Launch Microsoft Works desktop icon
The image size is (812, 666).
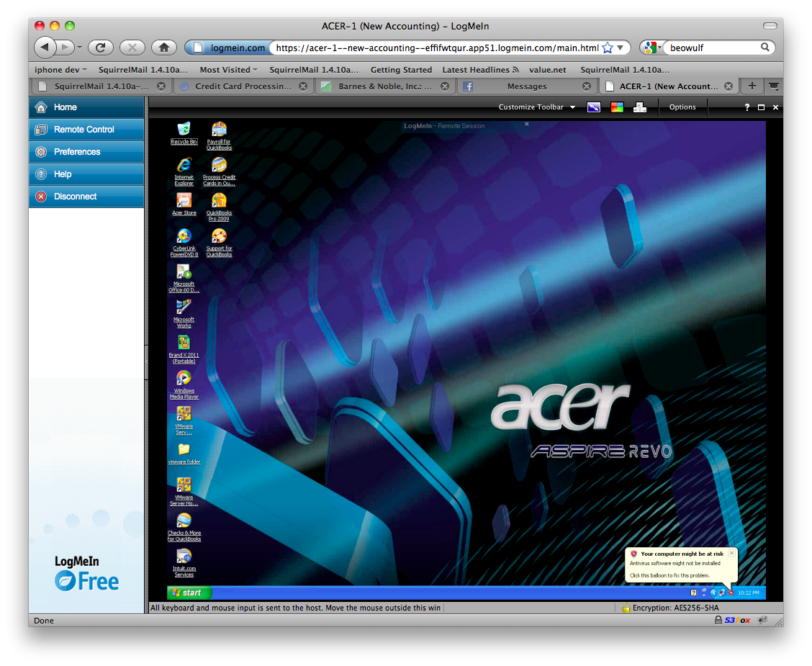(x=184, y=314)
